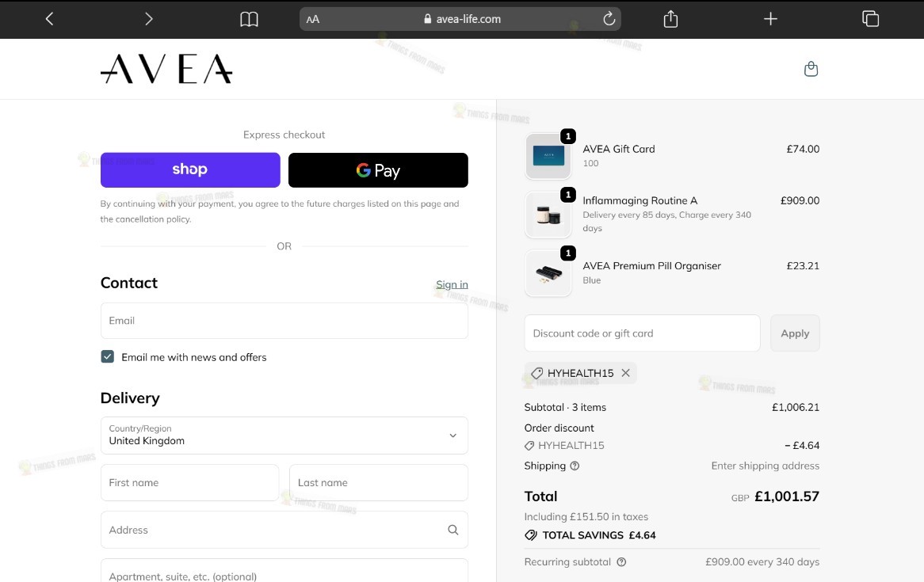Click HYHEALTH15 under Order discount
The height and width of the screenshot is (582, 924).
571,445
